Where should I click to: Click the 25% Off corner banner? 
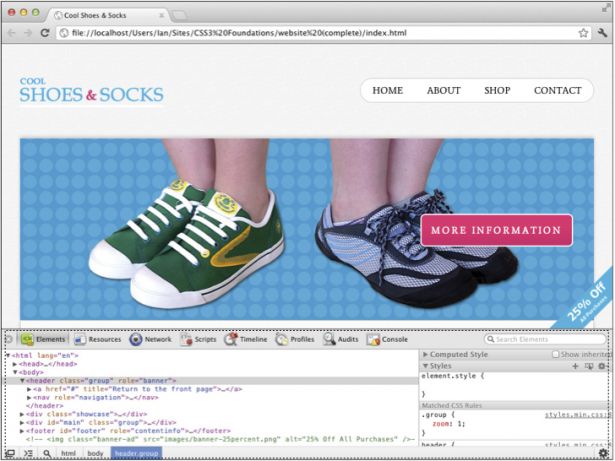point(586,301)
